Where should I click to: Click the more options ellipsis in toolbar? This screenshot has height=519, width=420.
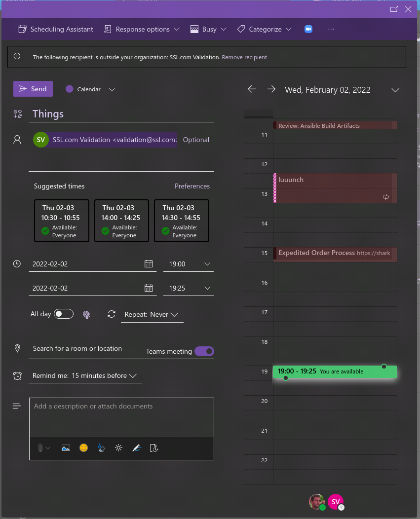pos(331,29)
